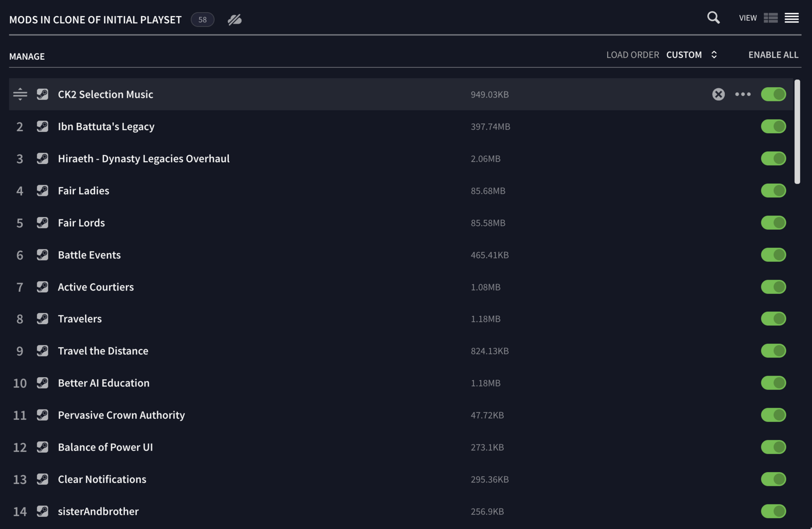
Task: Click Steam icon beside Clear Notifications
Action: coord(43,479)
